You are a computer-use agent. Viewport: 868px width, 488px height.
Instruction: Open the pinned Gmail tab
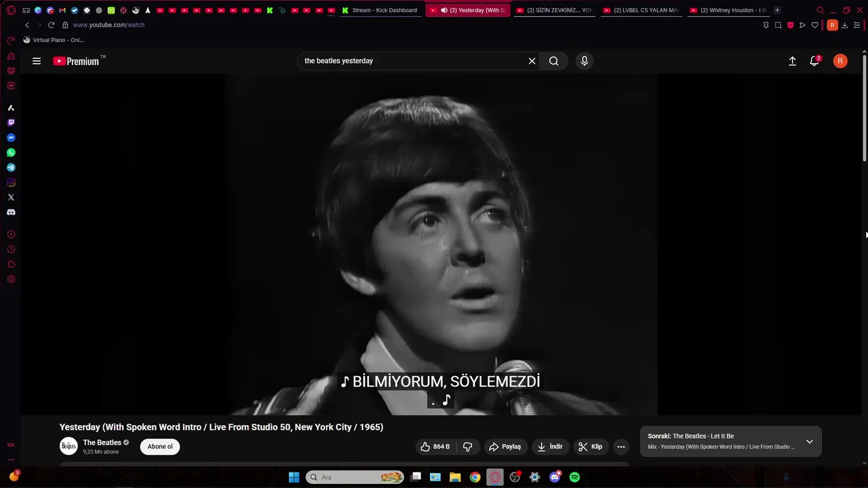click(x=62, y=10)
